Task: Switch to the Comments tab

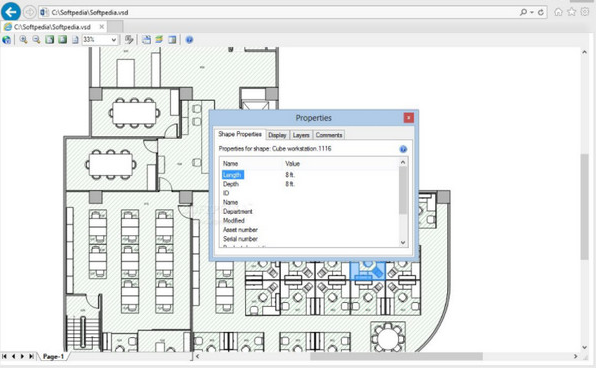Action: pyautogui.click(x=329, y=135)
